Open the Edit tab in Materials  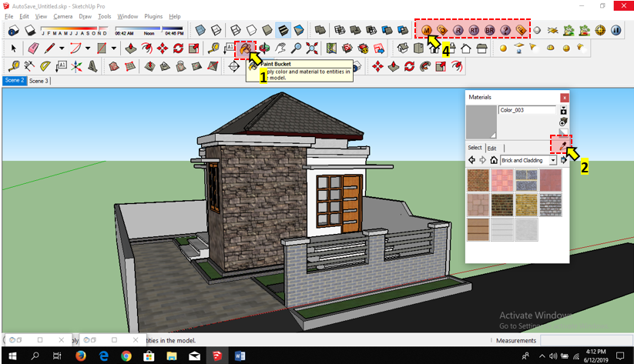[x=491, y=148]
